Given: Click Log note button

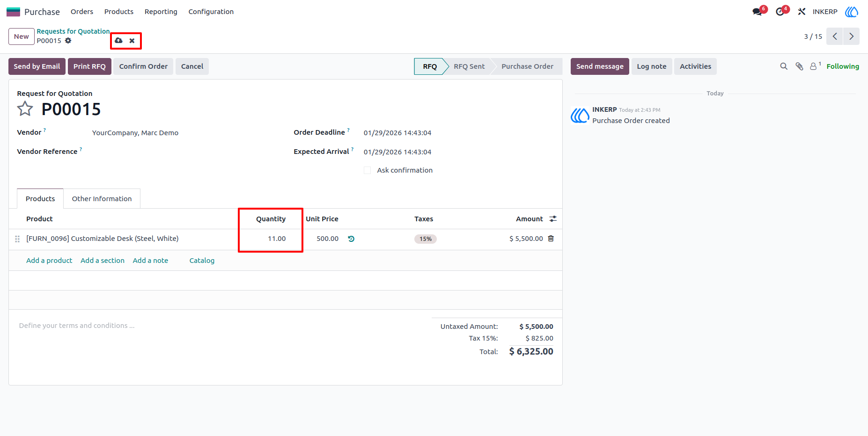Looking at the screenshot, I should pyautogui.click(x=652, y=66).
